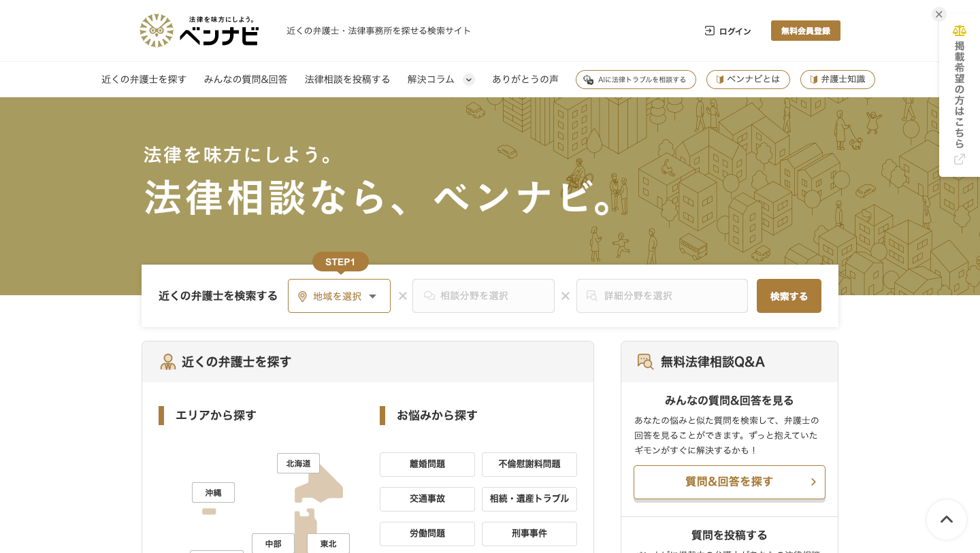The image size is (980, 553).
Task: Click the book icon beside 弁護士知識
Action: pos(813,80)
